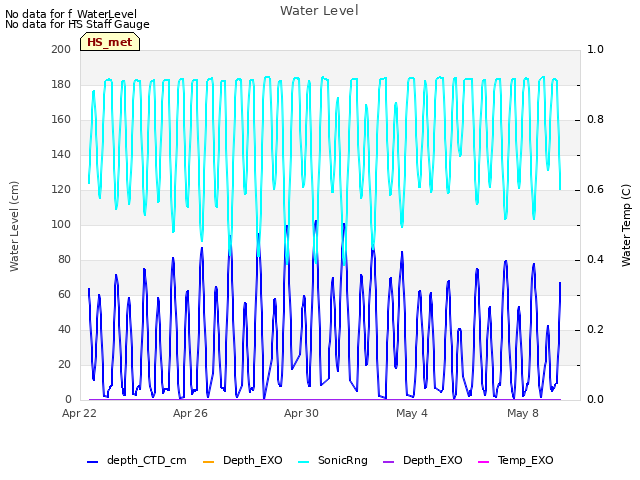Click the 0.8 tick on water temp axis
This screenshot has width=640, height=480.
595,120
